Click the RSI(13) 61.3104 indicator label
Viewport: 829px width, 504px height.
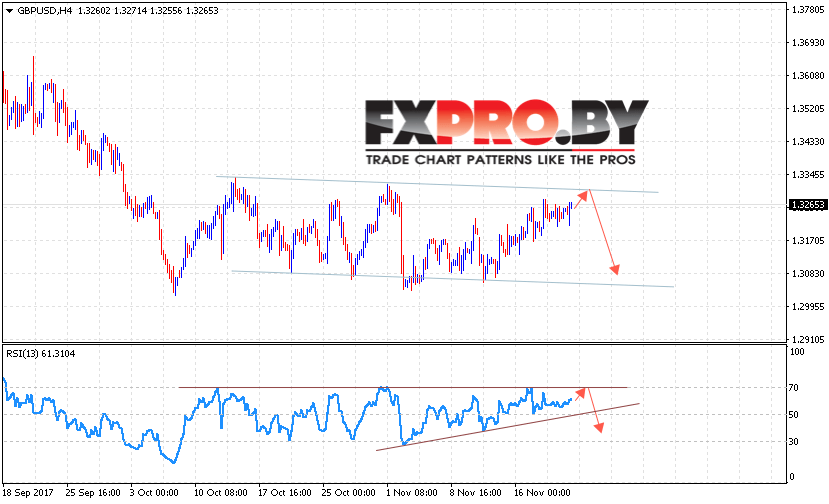pos(41,354)
